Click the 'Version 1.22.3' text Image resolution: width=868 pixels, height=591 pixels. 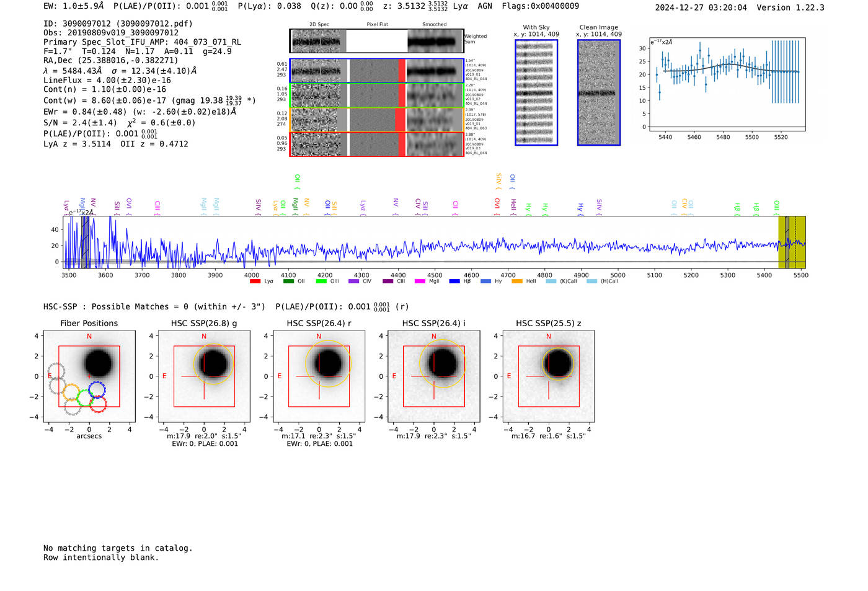tap(790, 8)
